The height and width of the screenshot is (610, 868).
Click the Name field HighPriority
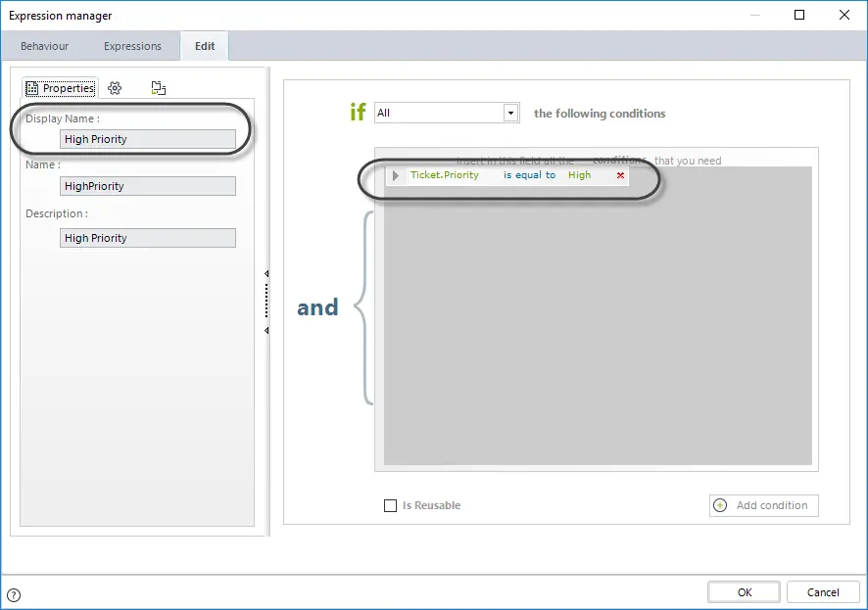[148, 186]
